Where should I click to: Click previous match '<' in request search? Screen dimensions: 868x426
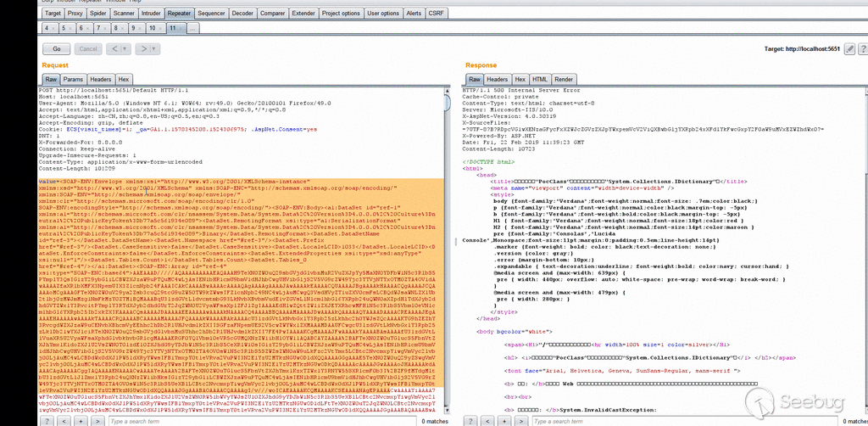pyautogui.click(x=63, y=421)
